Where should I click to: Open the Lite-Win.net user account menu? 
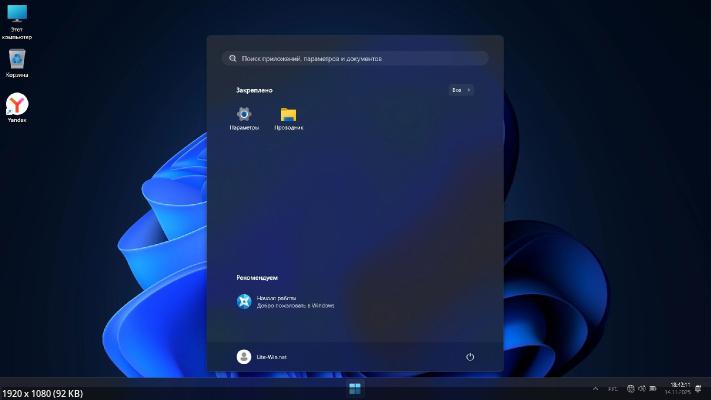point(262,357)
